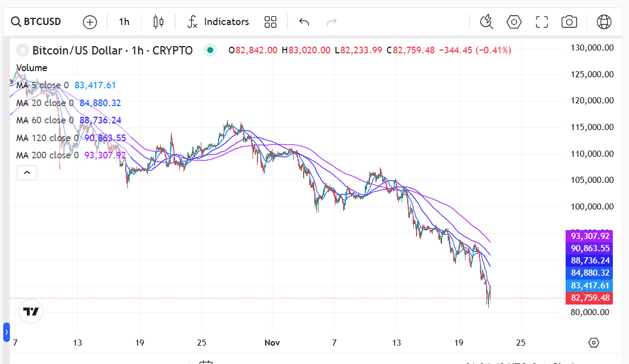Select the MA 5 close indicator legend

pyautogui.click(x=42, y=85)
